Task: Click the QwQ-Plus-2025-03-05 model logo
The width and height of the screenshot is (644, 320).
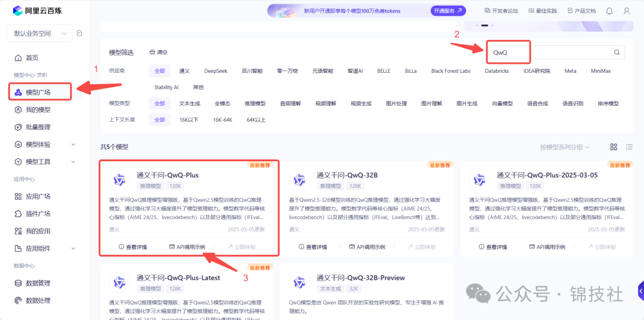Action: pyautogui.click(x=479, y=180)
